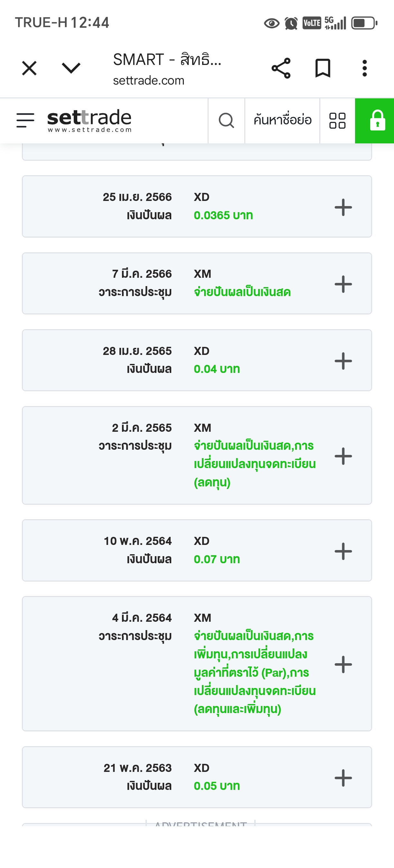This screenshot has height=868, width=394.
Task: Expand the 28 เม.ย. 2565 XD entry
Action: [343, 361]
